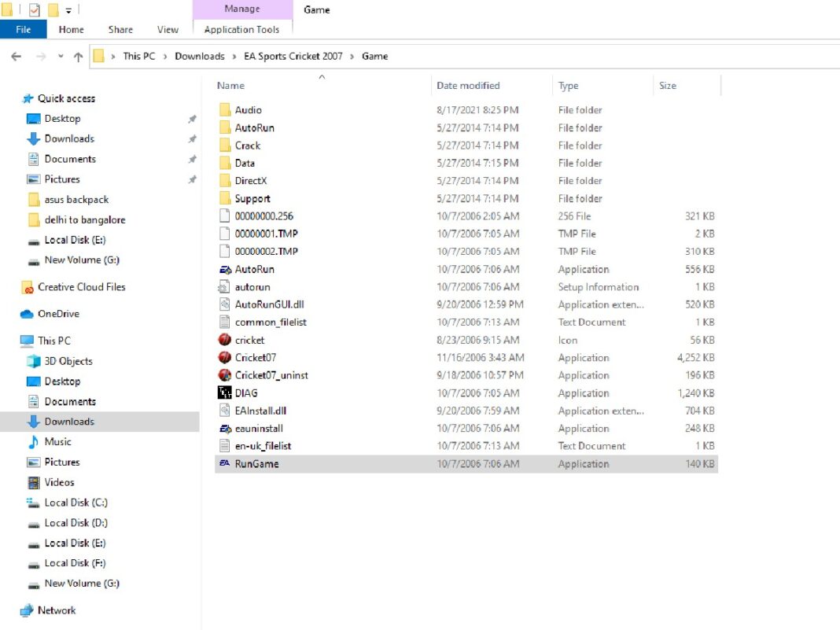This screenshot has width=840, height=630.
Task: Sort by Date modified column header
Action: click(468, 86)
